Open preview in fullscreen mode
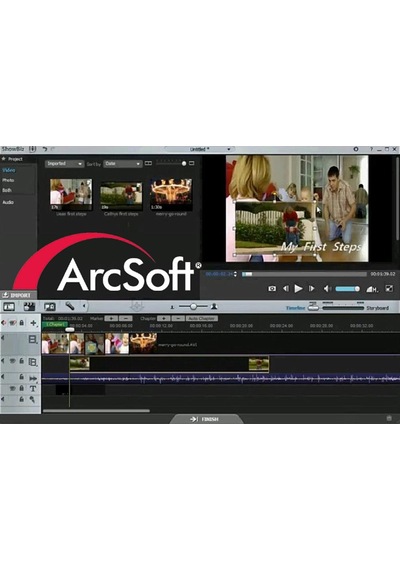Screen dimensions: 400x570 (389, 289)
